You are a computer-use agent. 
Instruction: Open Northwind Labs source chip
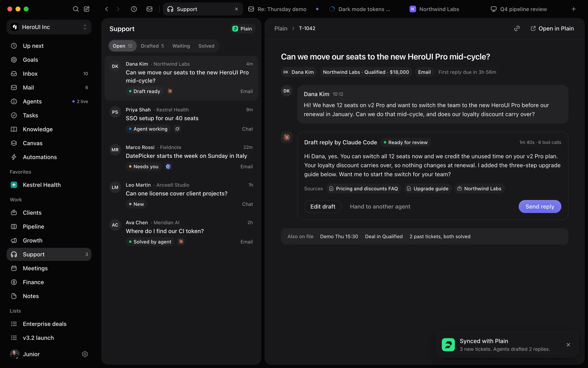click(x=479, y=189)
